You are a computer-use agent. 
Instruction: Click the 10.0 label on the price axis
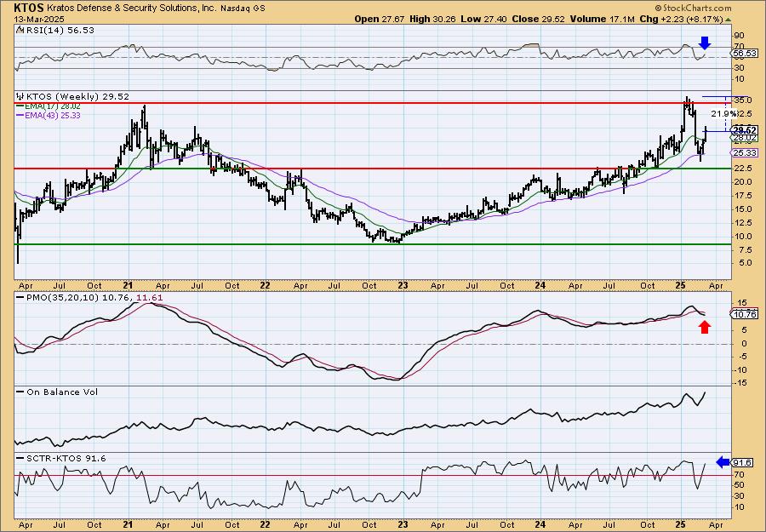[742, 236]
